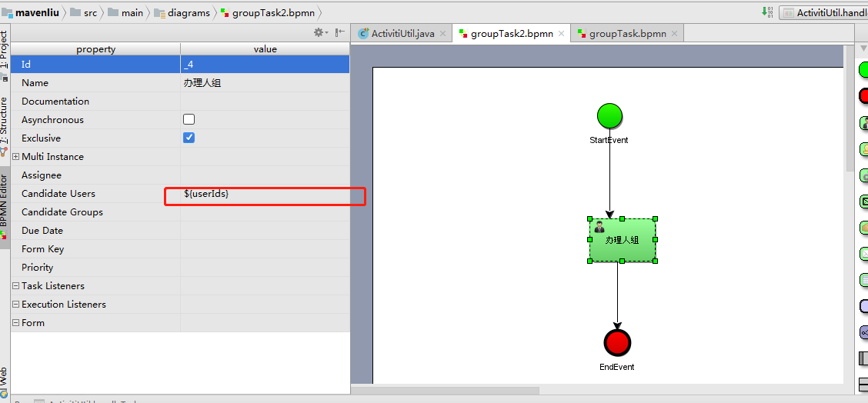Select the red end event palette icon
The width and height of the screenshot is (868, 403).
863,96
